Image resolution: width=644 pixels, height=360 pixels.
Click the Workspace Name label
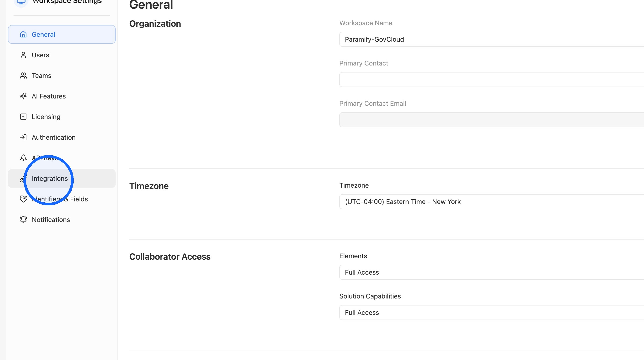[x=366, y=23]
